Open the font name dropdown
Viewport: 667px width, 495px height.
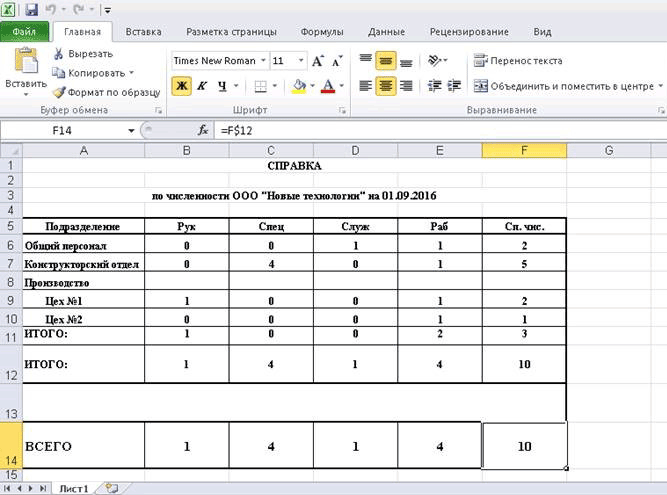[x=263, y=60]
